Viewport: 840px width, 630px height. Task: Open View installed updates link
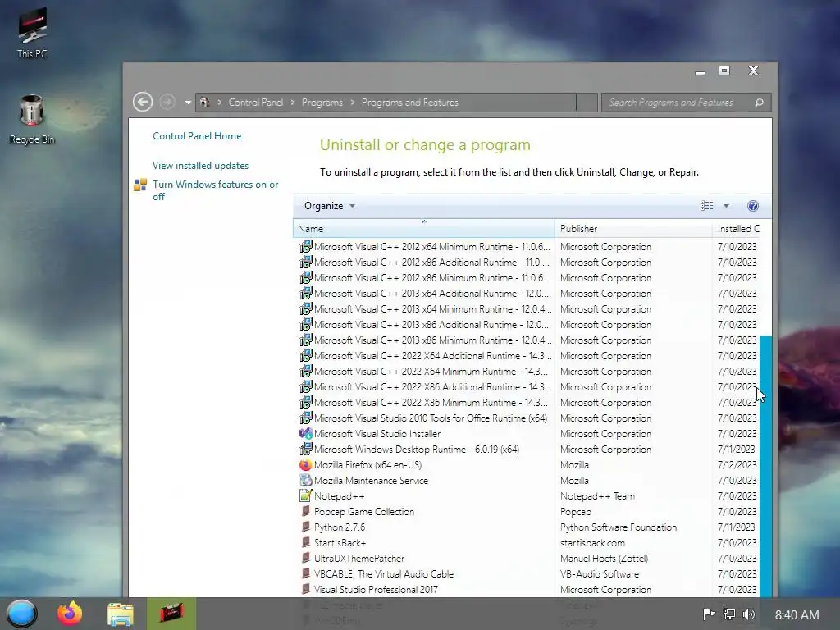coord(200,166)
